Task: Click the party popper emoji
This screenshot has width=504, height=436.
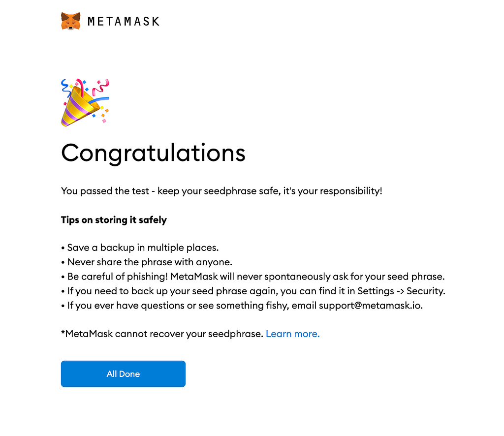Action: [85, 102]
